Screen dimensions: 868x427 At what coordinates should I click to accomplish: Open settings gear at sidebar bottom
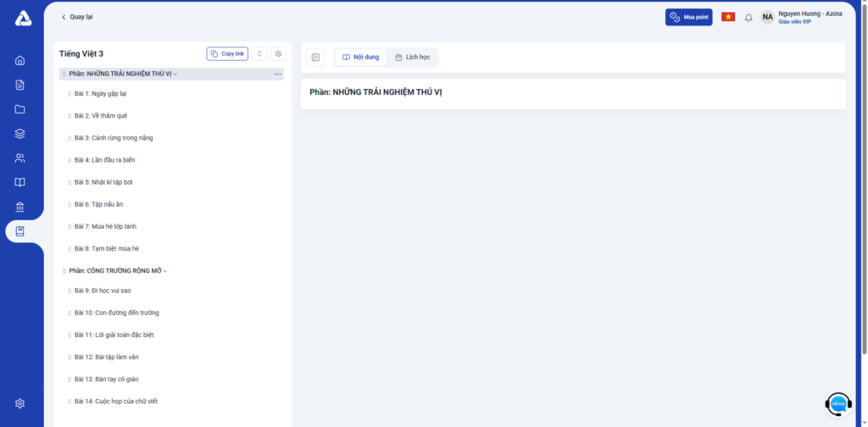click(20, 403)
